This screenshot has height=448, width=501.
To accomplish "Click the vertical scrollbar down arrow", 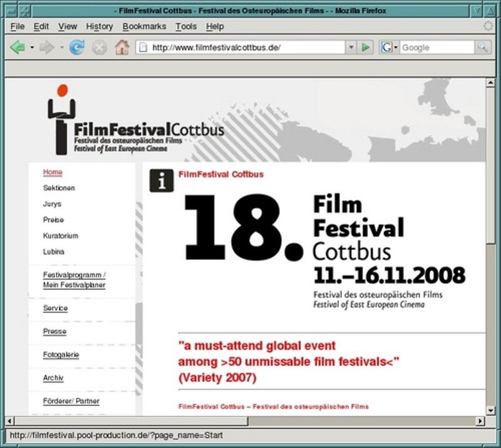I will [490, 410].
